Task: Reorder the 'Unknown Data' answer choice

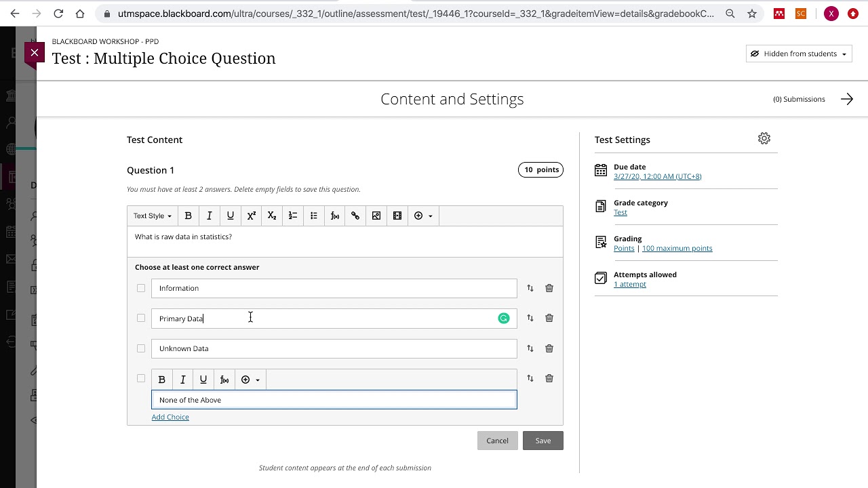Action: point(530,348)
